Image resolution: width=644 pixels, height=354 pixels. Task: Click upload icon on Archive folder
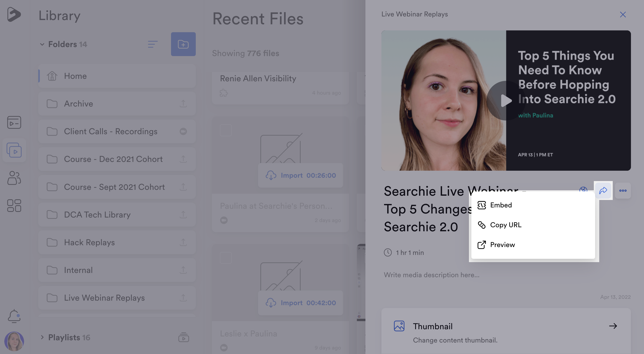[x=183, y=104]
